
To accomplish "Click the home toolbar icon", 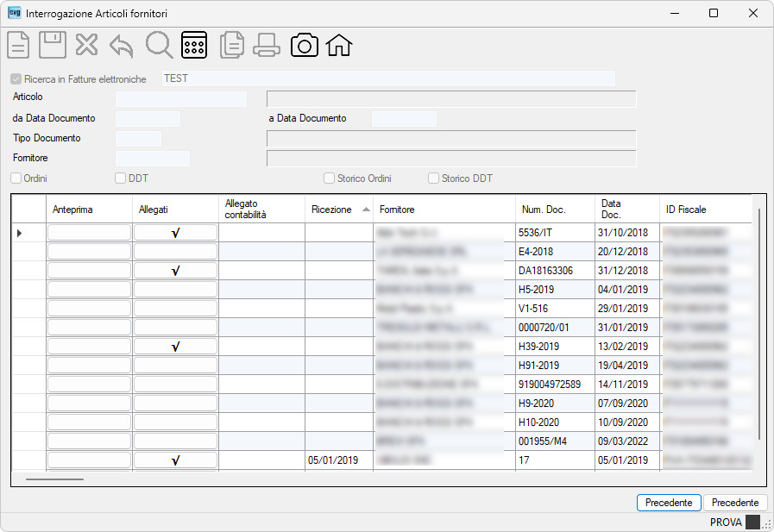I will pos(338,45).
